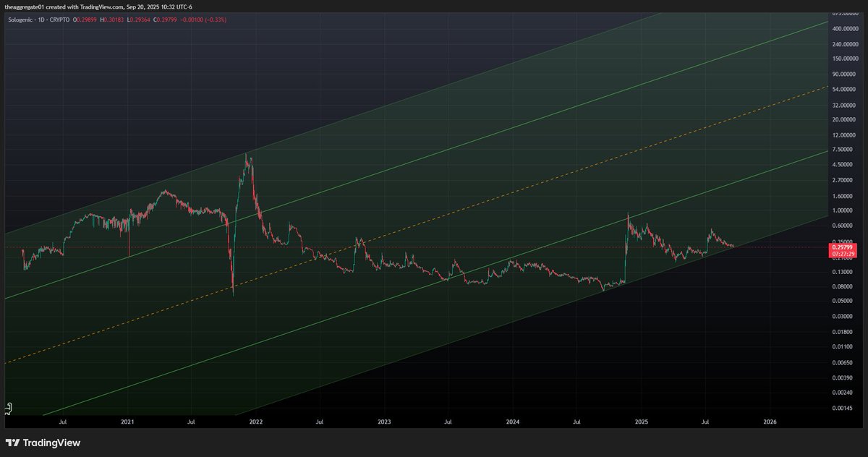Click the 0.01100 price axis label

click(844, 347)
